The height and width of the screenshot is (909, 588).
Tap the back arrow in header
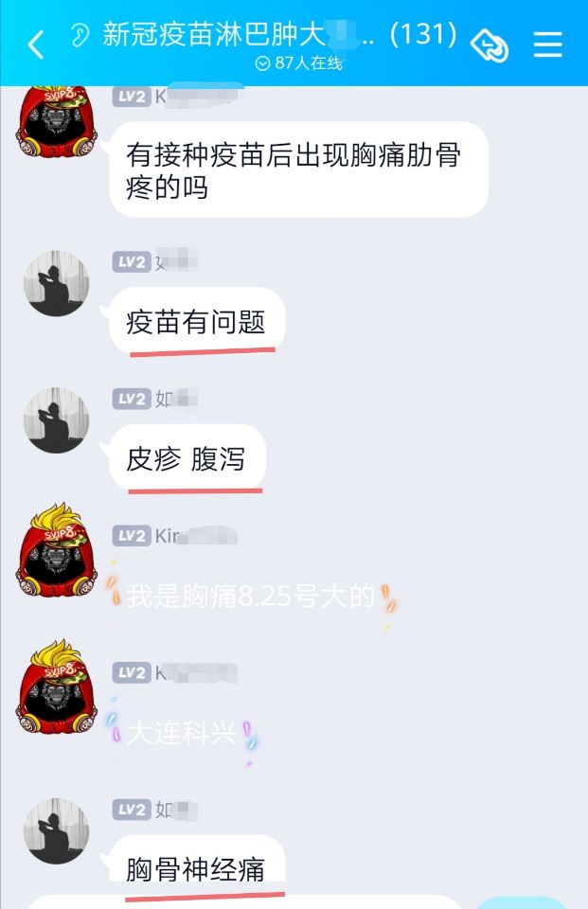(x=35, y=45)
